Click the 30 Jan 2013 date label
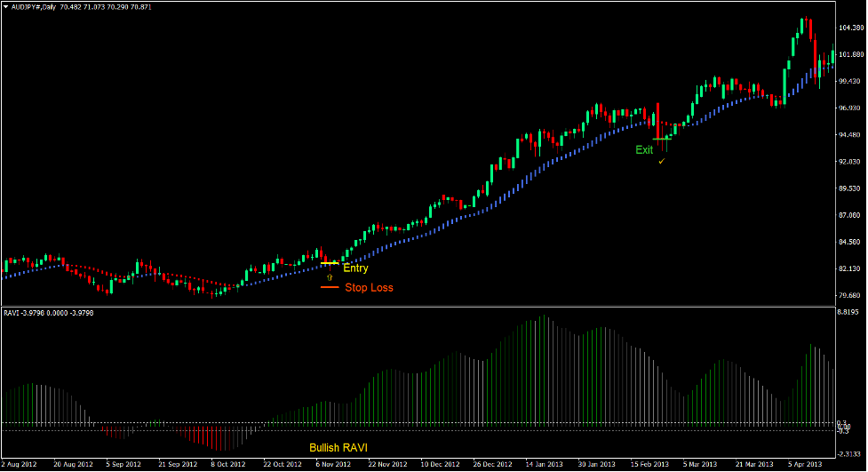The height and width of the screenshot is (472, 868). pos(597,464)
